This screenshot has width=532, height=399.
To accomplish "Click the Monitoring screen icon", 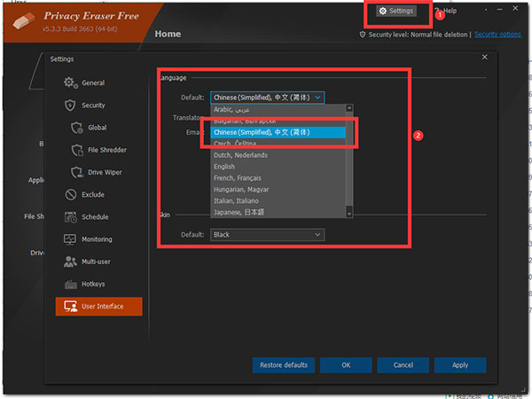I will coord(70,239).
